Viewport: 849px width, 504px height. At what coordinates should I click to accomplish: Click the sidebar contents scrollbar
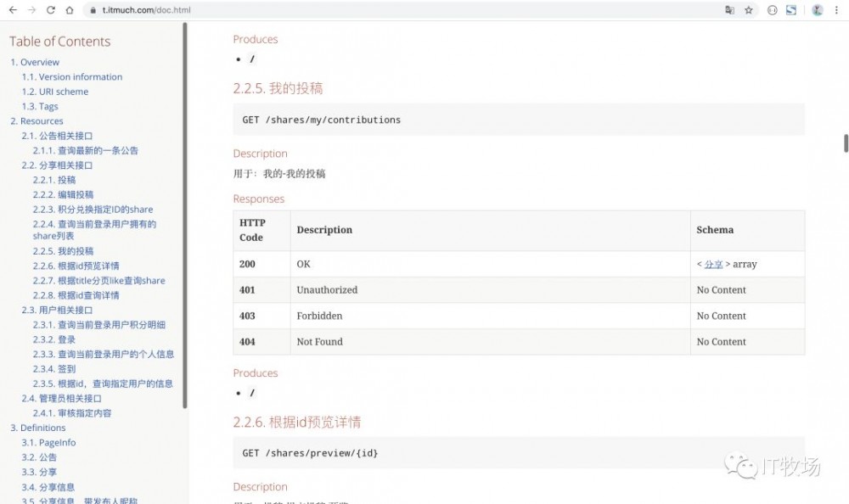184,216
